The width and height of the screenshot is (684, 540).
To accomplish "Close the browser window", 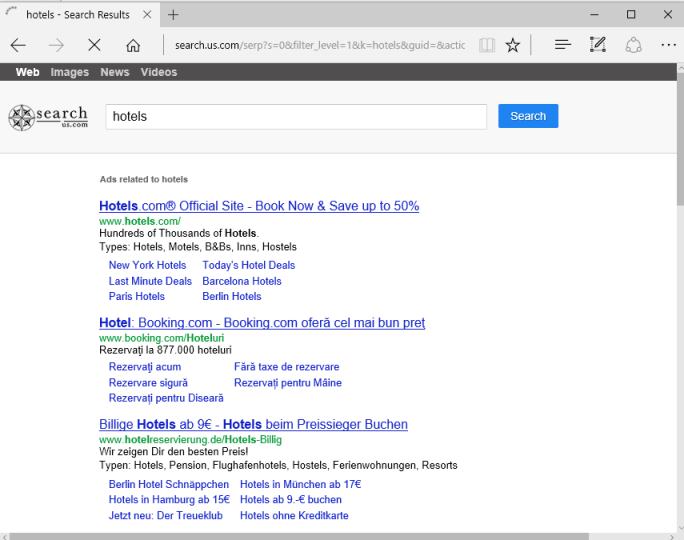I will click(667, 14).
